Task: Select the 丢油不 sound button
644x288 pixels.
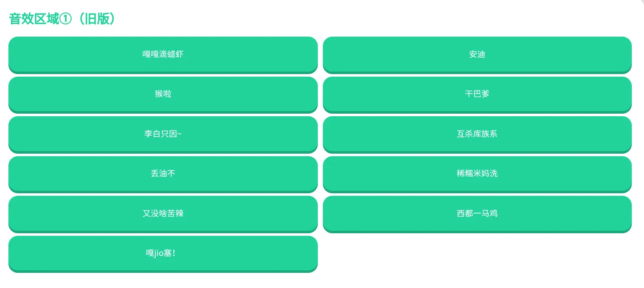Action: 163,173
